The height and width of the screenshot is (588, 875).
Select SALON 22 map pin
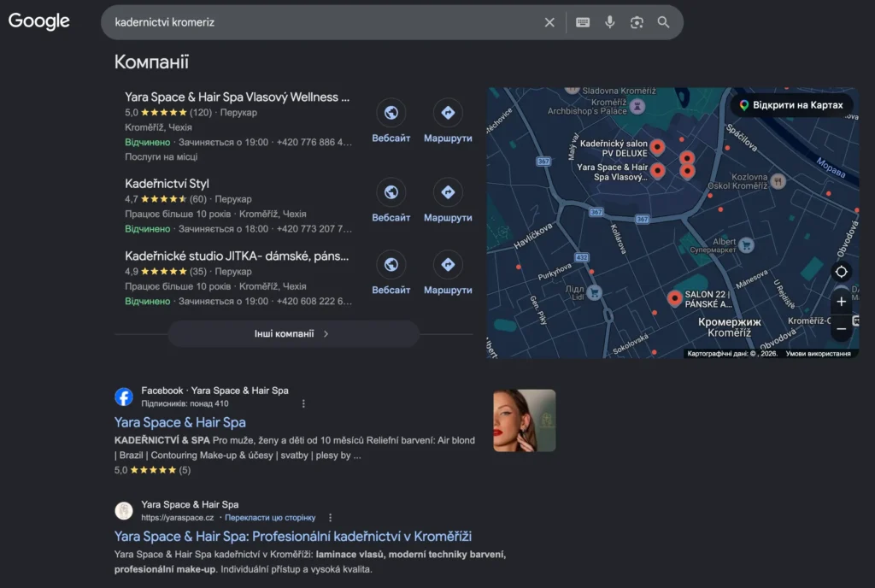tap(675, 298)
